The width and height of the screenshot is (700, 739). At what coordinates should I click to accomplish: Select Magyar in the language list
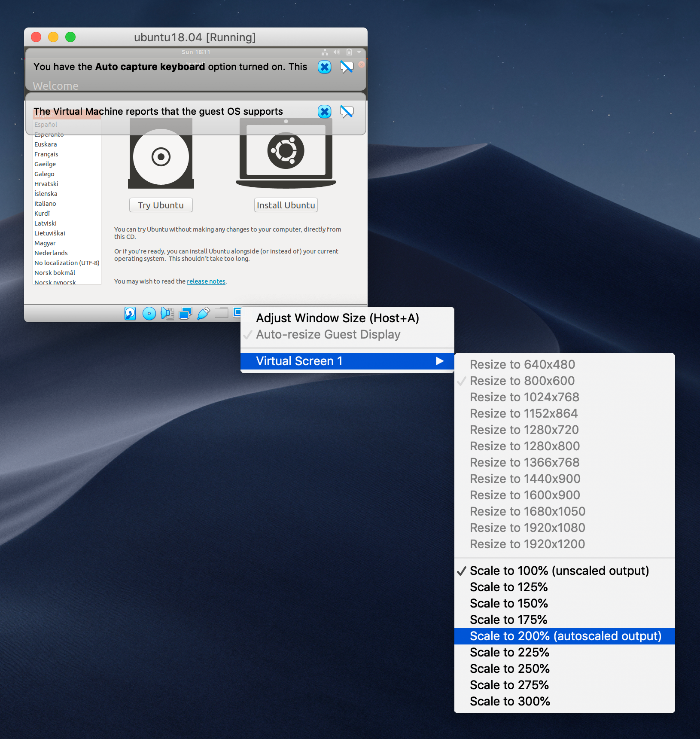click(67, 243)
